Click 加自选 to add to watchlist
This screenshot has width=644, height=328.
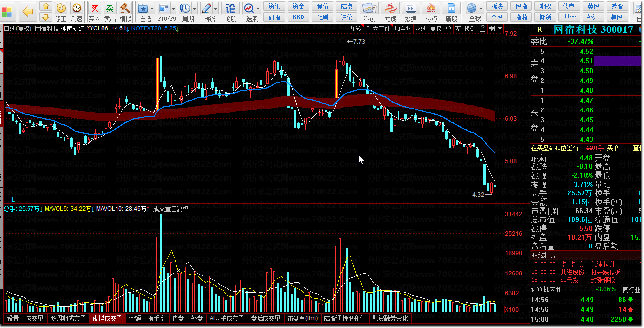[403, 28]
